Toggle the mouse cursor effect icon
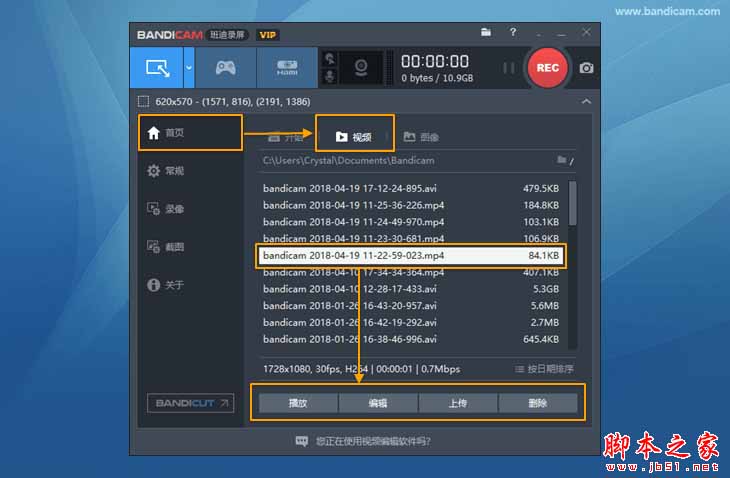Image resolution: width=730 pixels, height=478 pixels. (x=330, y=59)
